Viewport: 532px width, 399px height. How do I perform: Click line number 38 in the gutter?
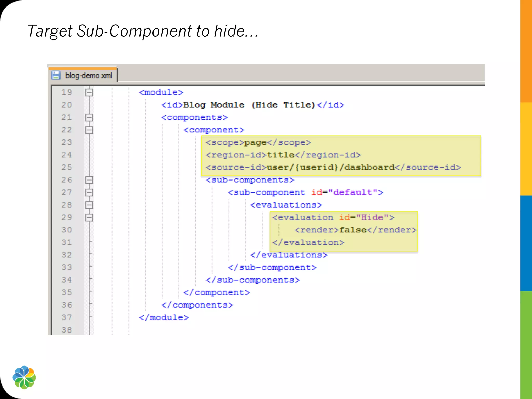(x=66, y=330)
